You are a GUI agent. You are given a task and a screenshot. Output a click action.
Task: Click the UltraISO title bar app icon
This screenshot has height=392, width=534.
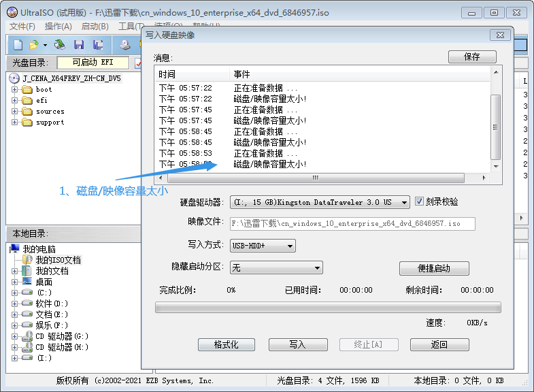(x=12, y=13)
